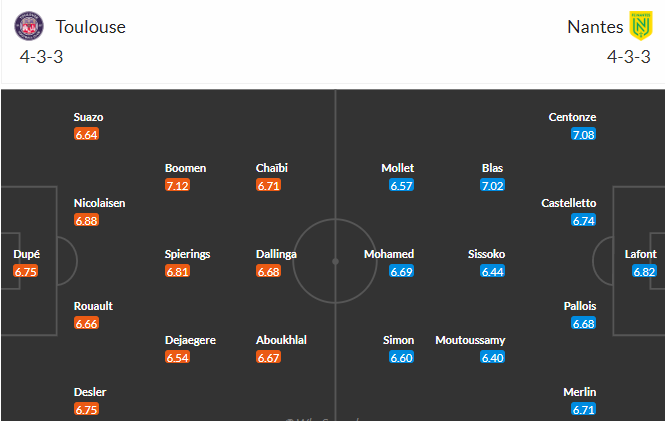This screenshot has height=421, width=665.
Task: Select Dallinga's 6.68 rating
Action: tap(269, 271)
